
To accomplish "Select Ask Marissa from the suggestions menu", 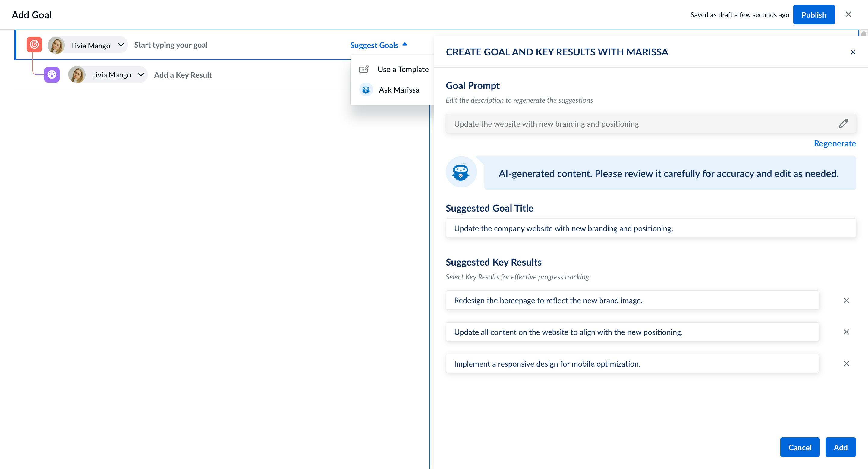I will 399,90.
